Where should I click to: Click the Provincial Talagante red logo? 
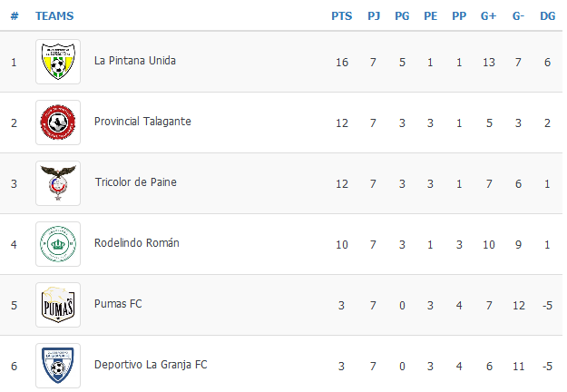[58, 122]
